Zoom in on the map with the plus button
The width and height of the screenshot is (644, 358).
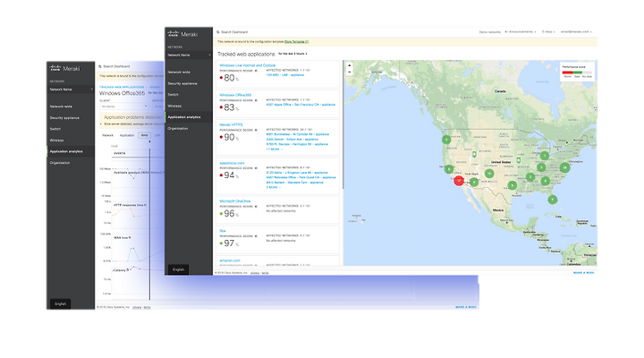[x=350, y=65]
